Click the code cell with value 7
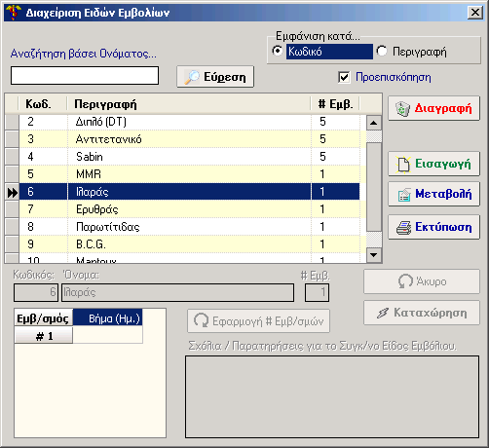489x448 pixels. point(43,209)
